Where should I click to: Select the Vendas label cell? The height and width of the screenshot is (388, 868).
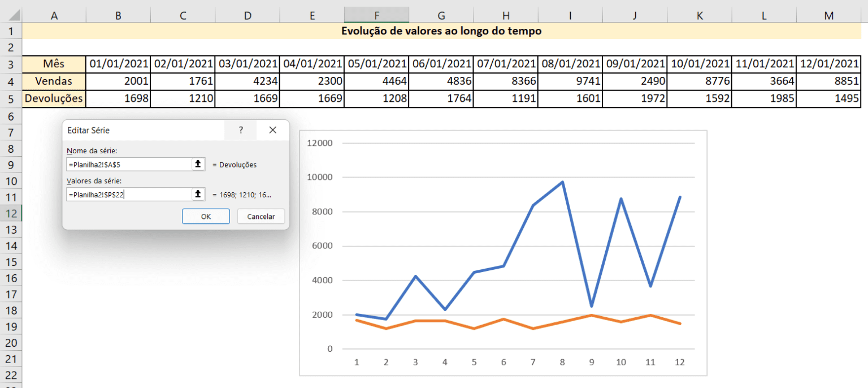point(54,81)
